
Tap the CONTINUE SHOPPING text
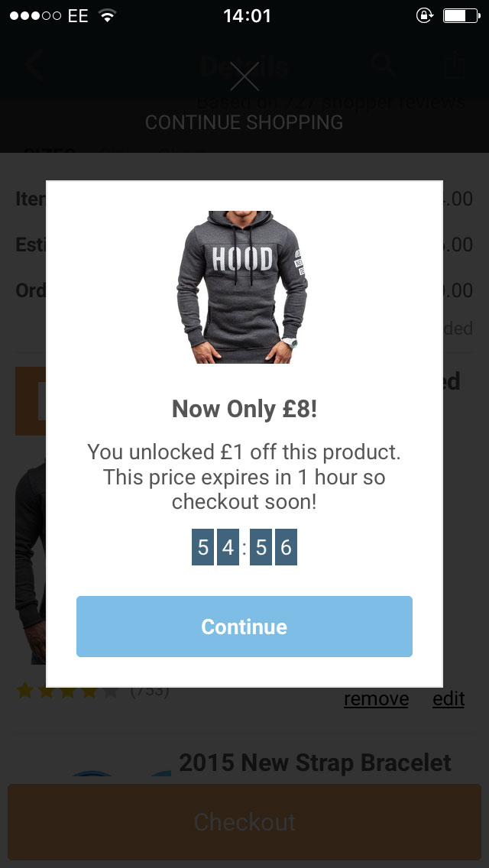(x=244, y=122)
